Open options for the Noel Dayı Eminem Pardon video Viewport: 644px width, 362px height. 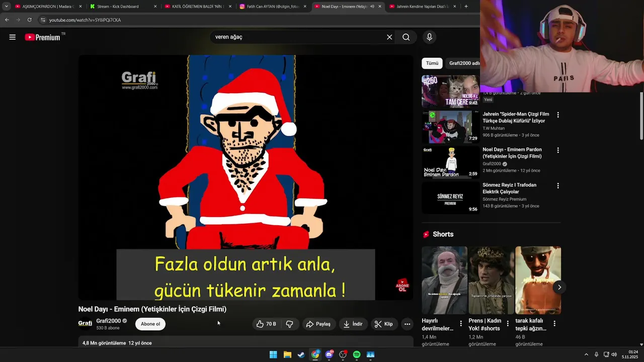[x=557, y=150]
